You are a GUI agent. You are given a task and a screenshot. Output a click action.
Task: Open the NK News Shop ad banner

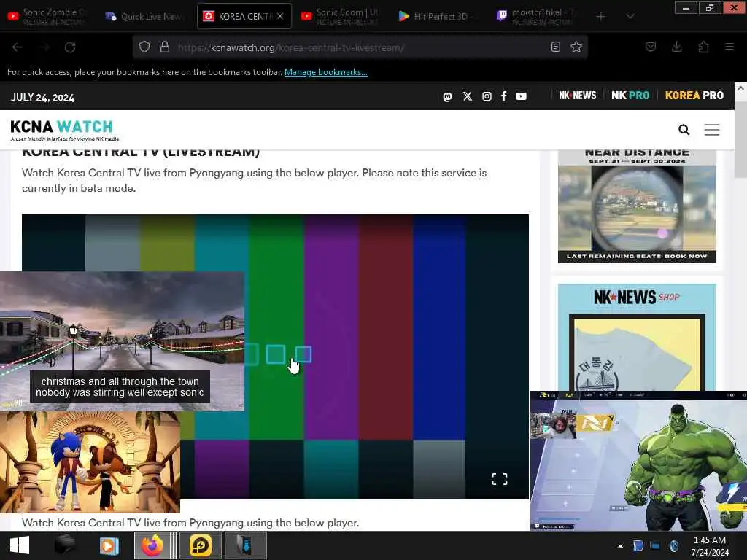pos(637,337)
